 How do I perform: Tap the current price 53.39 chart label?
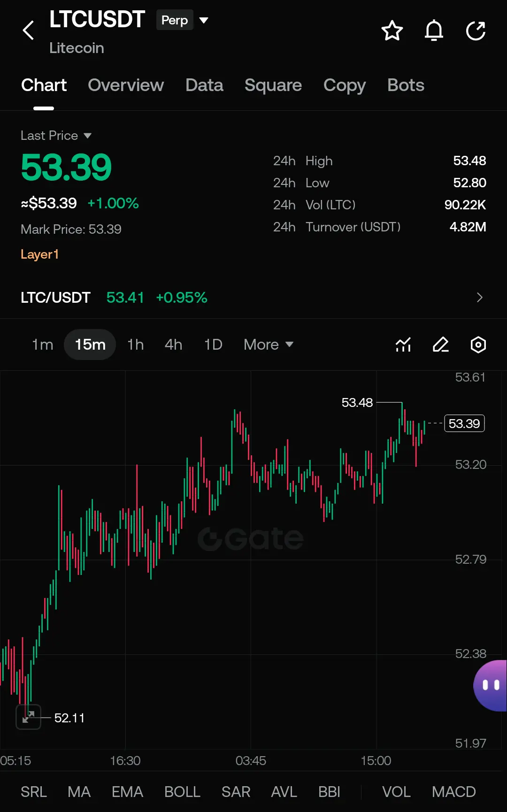click(x=464, y=423)
